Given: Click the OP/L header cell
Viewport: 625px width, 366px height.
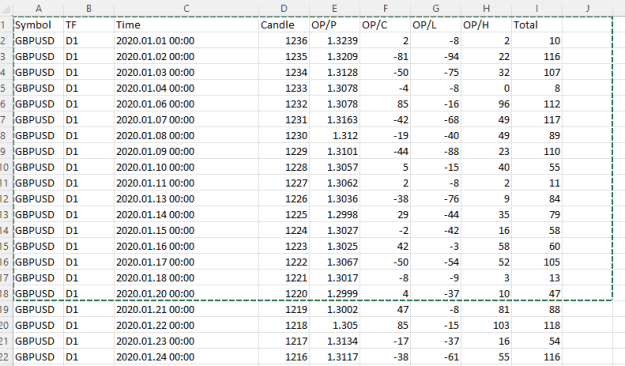Looking at the screenshot, I should [x=436, y=25].
